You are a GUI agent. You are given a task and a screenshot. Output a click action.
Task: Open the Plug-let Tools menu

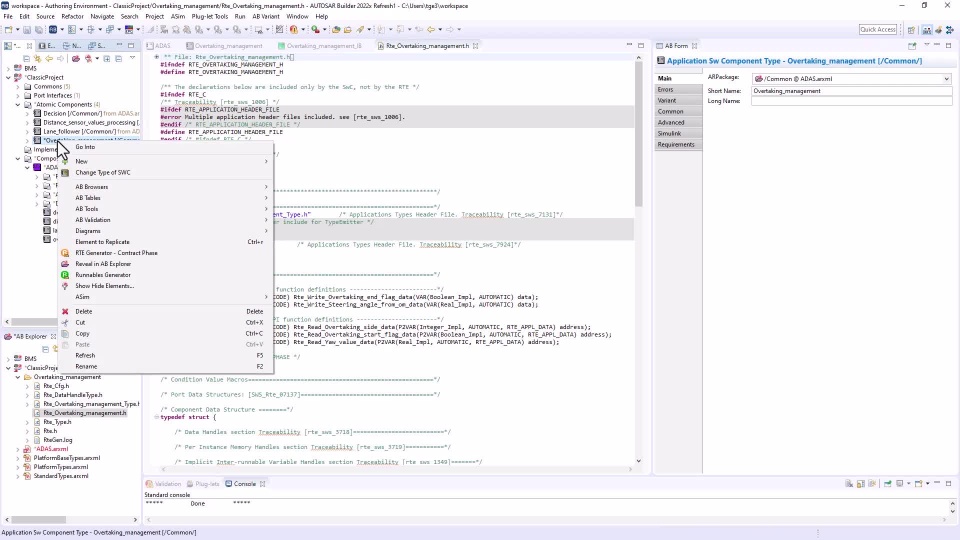pyautogui.click(x=209, y=16)
